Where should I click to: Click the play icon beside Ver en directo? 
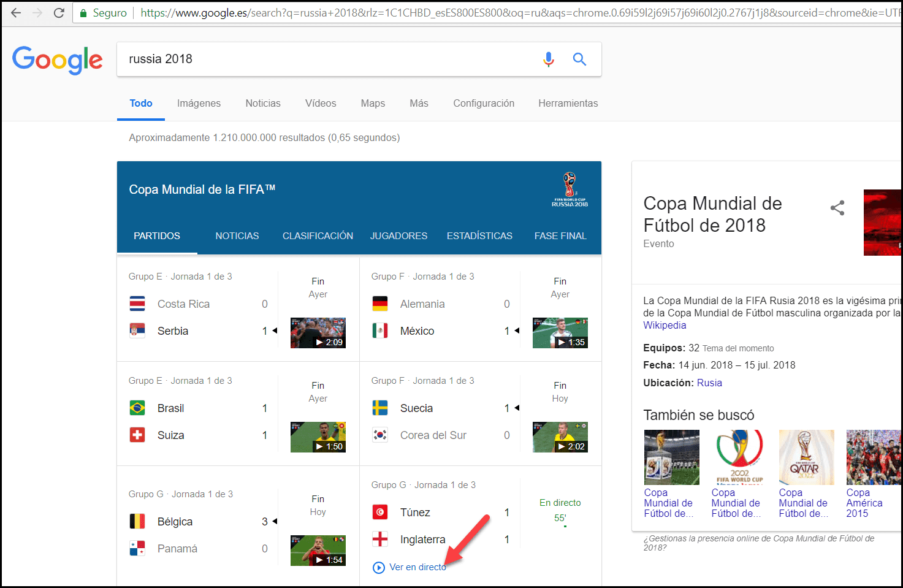379,568
